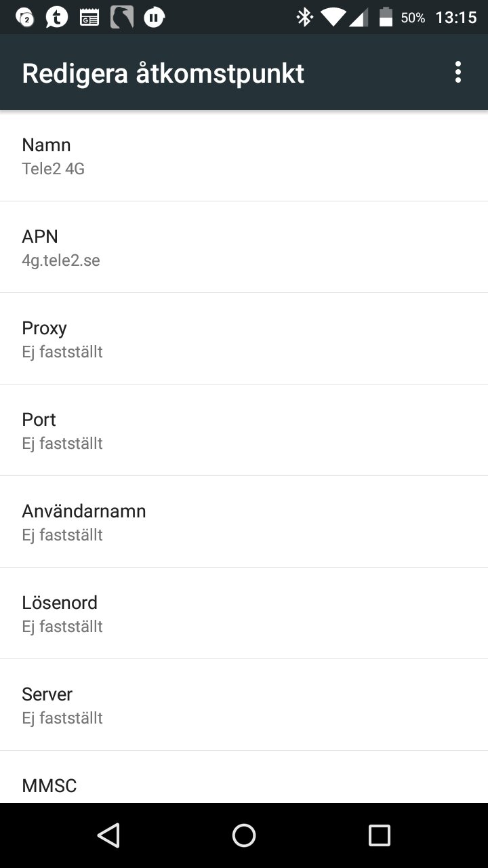Tap the Lösenord setting
The width and height of the screenshot is (488, 868).
(x=244, y=613)
